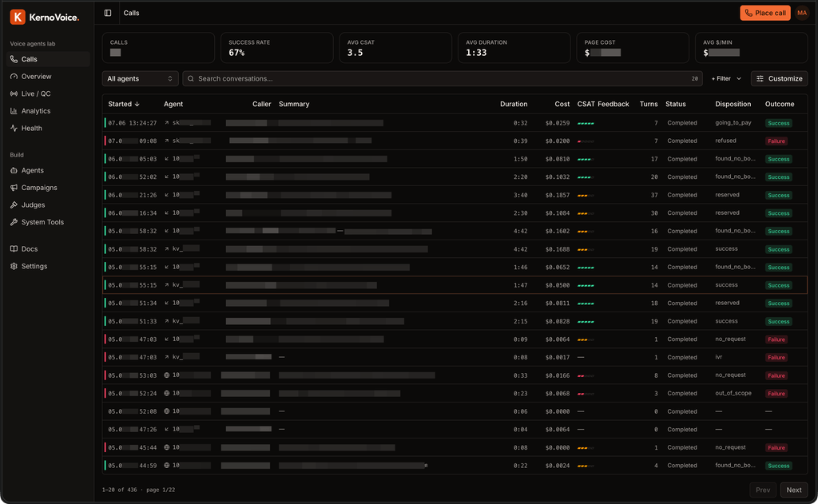Click CSAT bar on the refused row
The image size is (818, 504).
point(586,141)
